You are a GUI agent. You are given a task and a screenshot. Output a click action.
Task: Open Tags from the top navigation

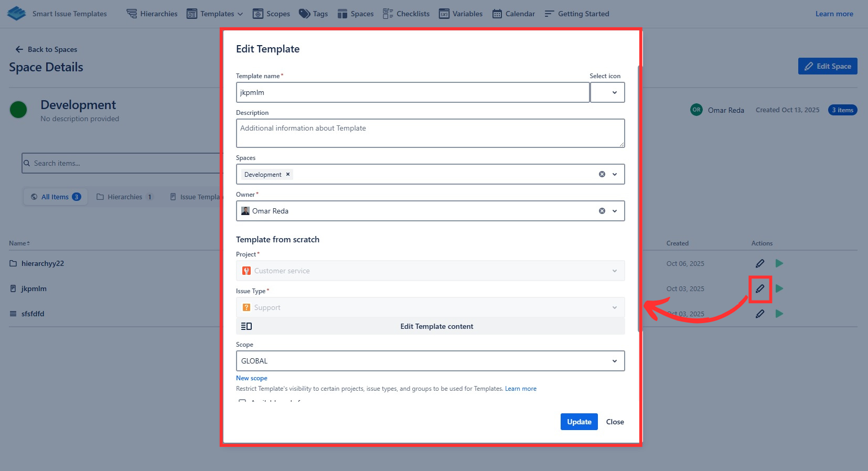(313, 14)
